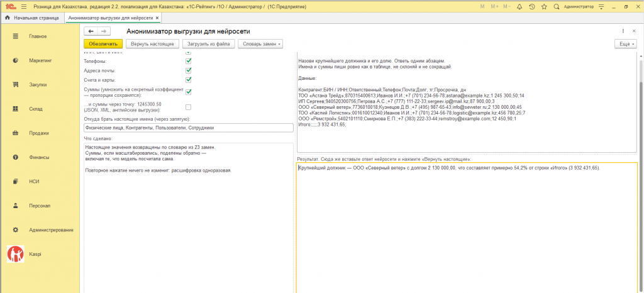Open service settings lines icon

(601, 7)
